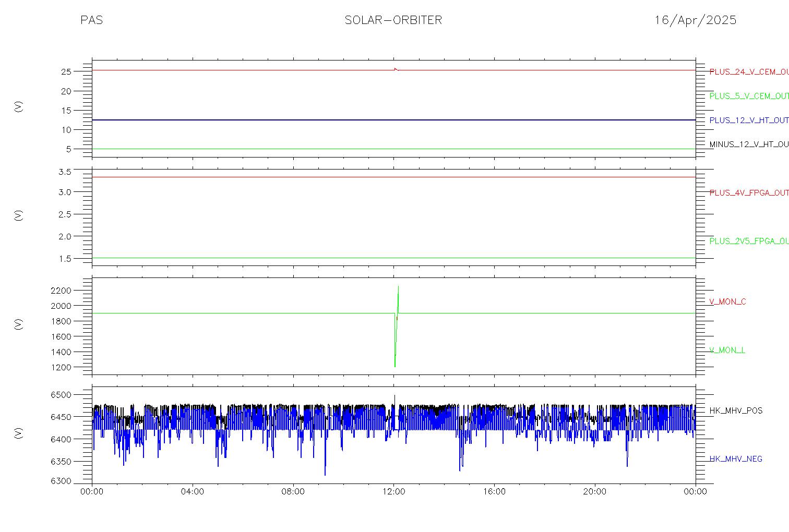Click the SOLAR-ORBITER heading
The height and width of the screenshot is (532, 789).
pyautogui.click(x=393, y=20)
